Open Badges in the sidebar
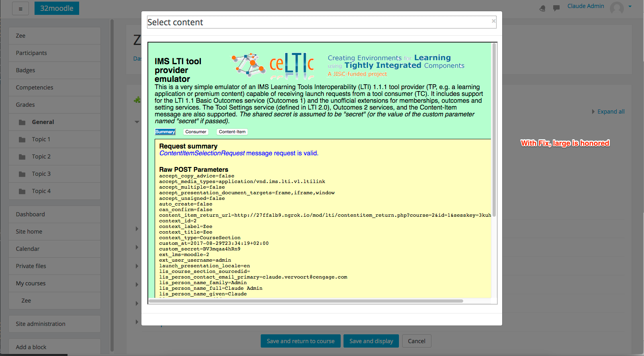Viewport: 644px width, 356px height. (x=55, y=70)
